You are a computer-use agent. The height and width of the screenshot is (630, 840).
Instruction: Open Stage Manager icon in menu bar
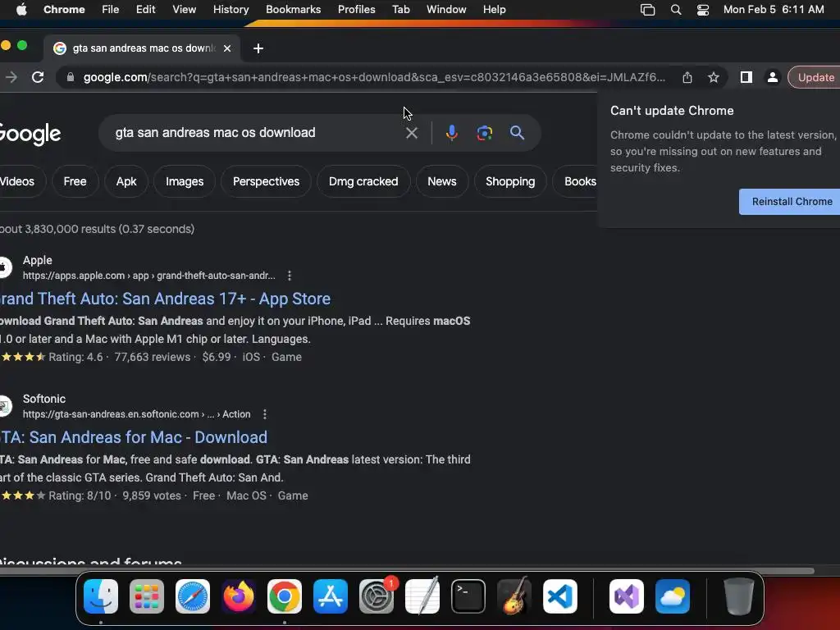pos(648,10)
